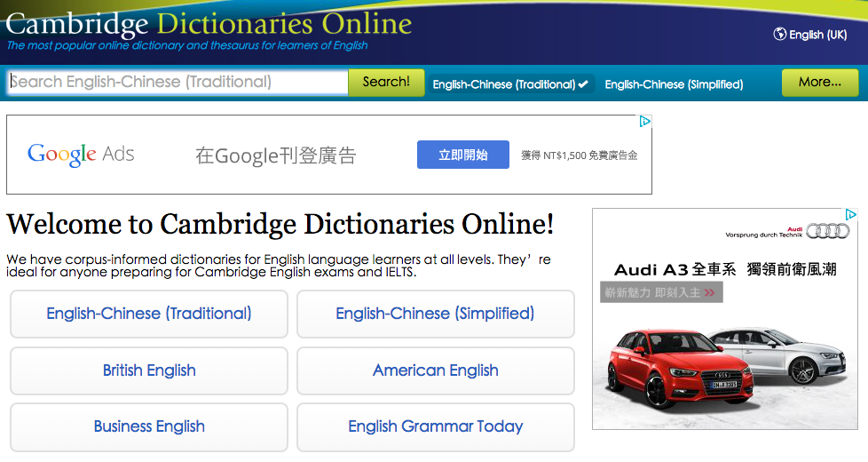The height and width of the screenshot is (462, 868).
Task: Open English Grammar Today
Action: (436, 426)
